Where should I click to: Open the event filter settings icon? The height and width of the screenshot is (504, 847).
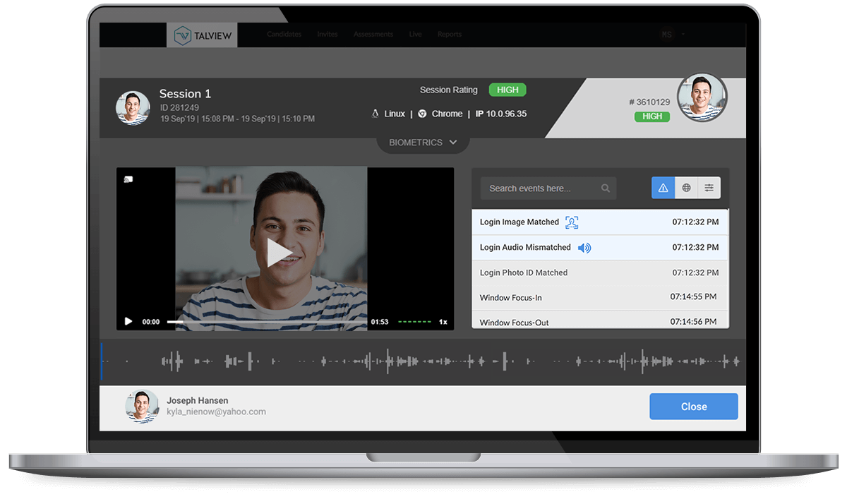[x=708, y=188]
